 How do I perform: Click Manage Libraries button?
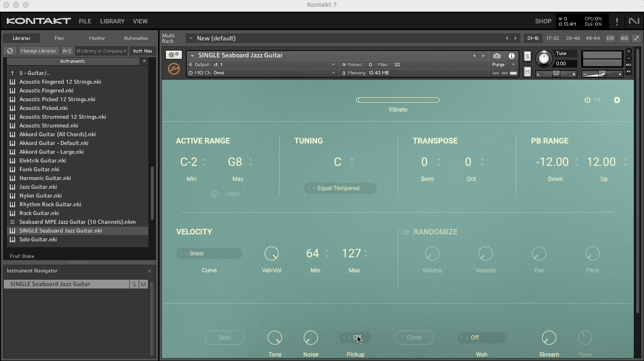pos(39,51)
